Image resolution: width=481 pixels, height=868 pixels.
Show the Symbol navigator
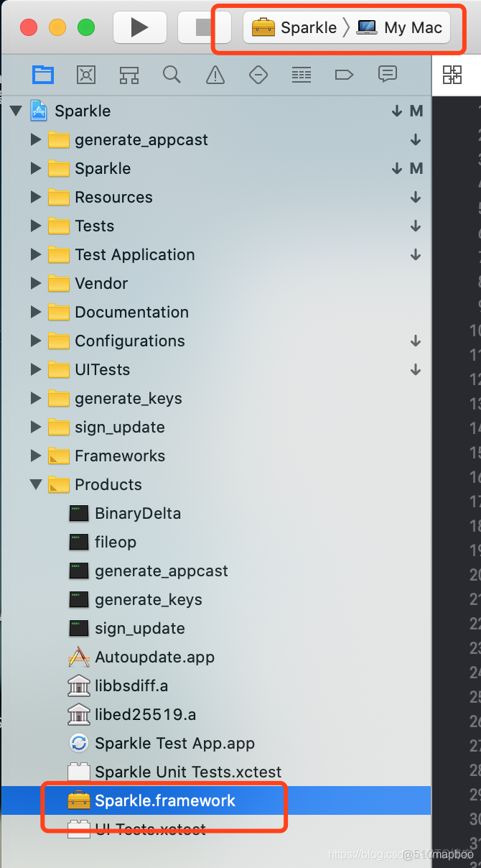click(129, 74)
